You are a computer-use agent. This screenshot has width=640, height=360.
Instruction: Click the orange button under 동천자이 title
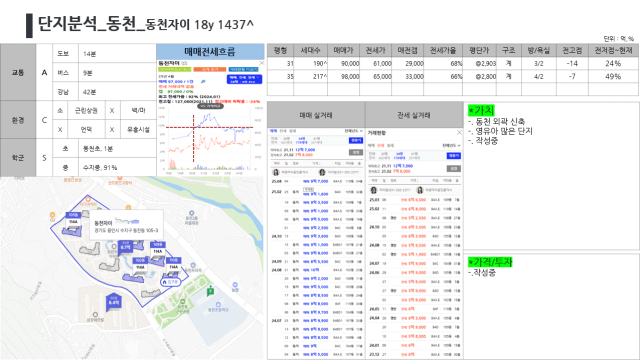click(x=210, y=69)
